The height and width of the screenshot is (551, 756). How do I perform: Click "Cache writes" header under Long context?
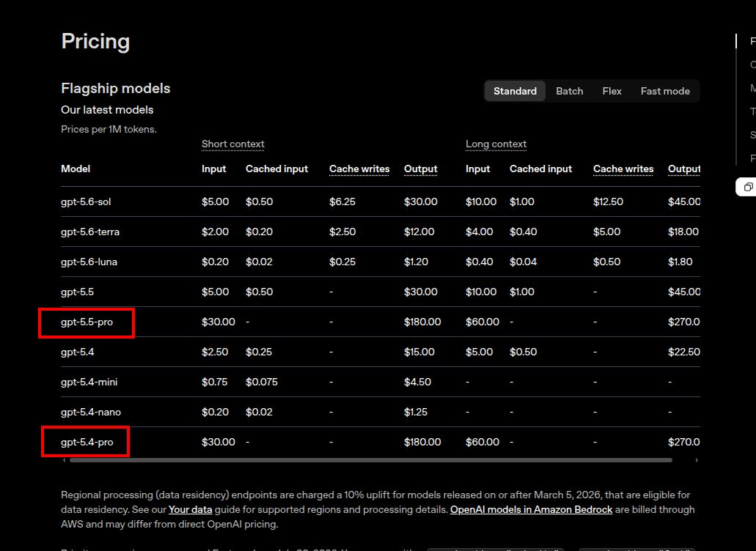(623, 169)
